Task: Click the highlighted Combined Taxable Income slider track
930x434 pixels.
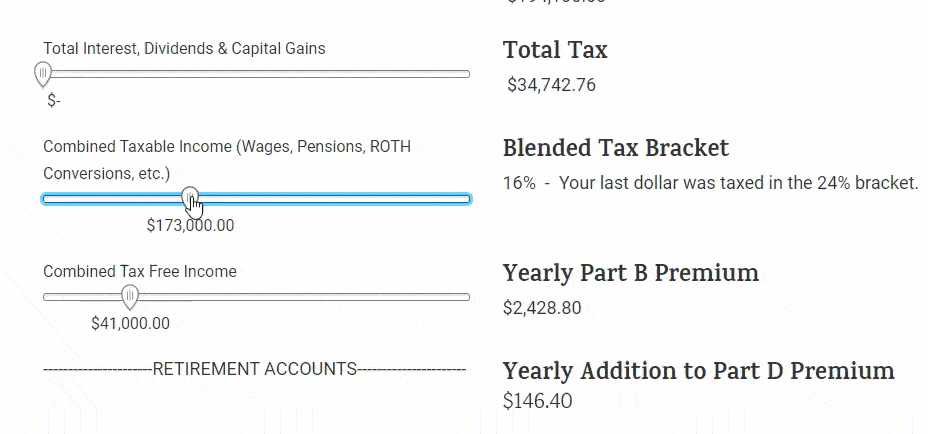Action: pos(256,199)
